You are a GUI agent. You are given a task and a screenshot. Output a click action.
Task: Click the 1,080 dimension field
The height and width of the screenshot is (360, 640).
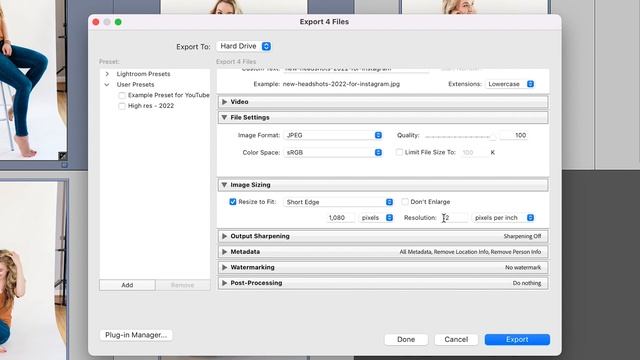tap(340, 218)
